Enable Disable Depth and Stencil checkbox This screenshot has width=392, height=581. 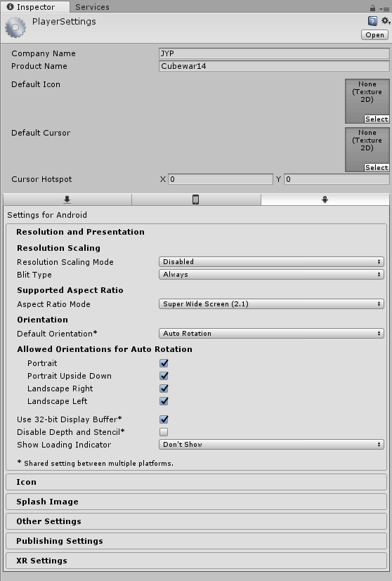click(x=164, y=431)
